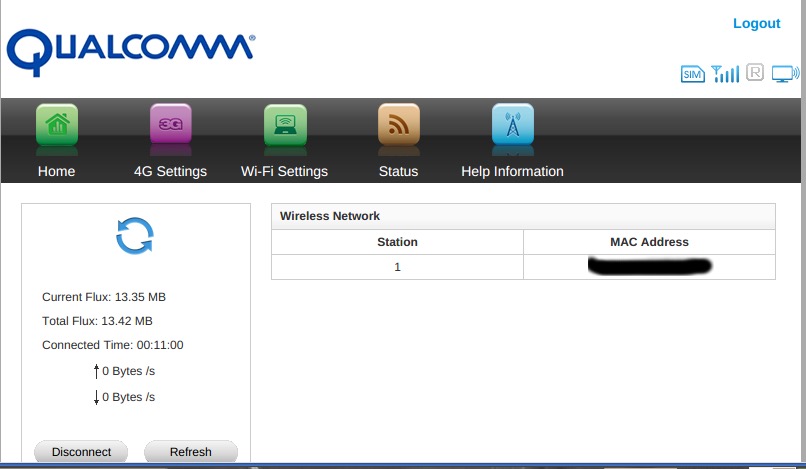This screenshot has width=806, height=469.
Task: Click Connected Time: 00:11:00 text
Action: point(113,345)
